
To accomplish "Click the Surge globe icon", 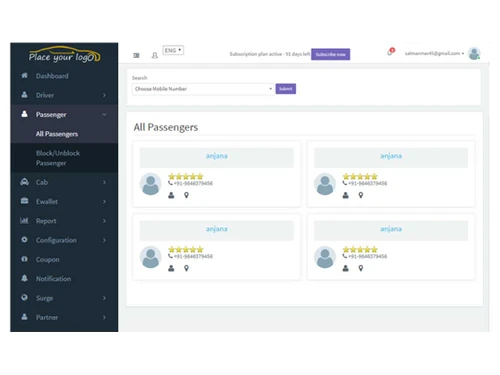I will click(24, 297).
